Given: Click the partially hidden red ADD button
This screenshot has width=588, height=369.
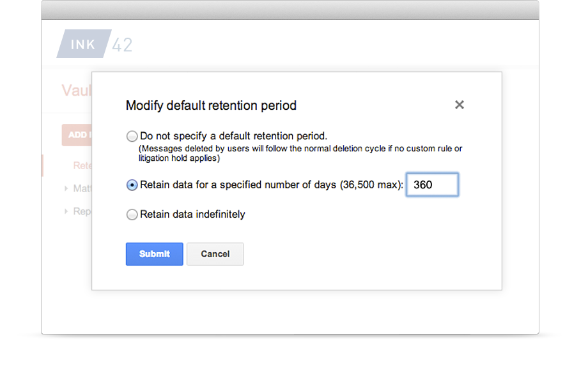Looking at the screenshot, I should click(x=77, y=135).
